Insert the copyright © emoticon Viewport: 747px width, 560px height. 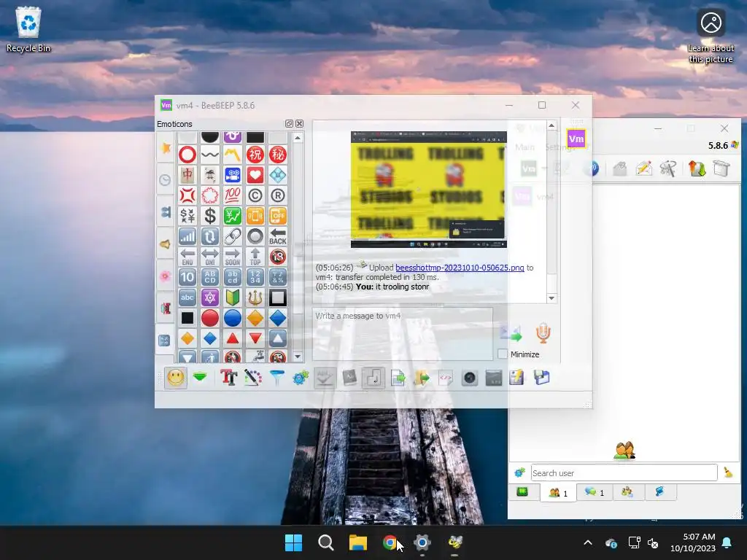pos(255,195)
